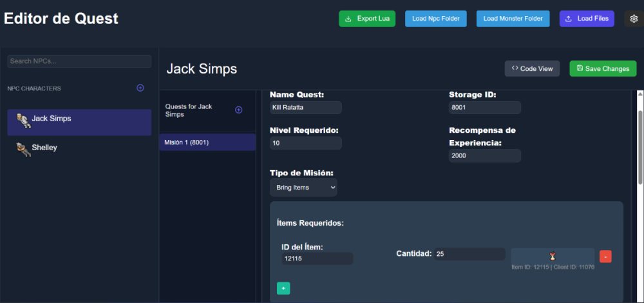The image size is (644, 303).
Task: Click the Search NPCs input field
Action: (x=79, y=61)
